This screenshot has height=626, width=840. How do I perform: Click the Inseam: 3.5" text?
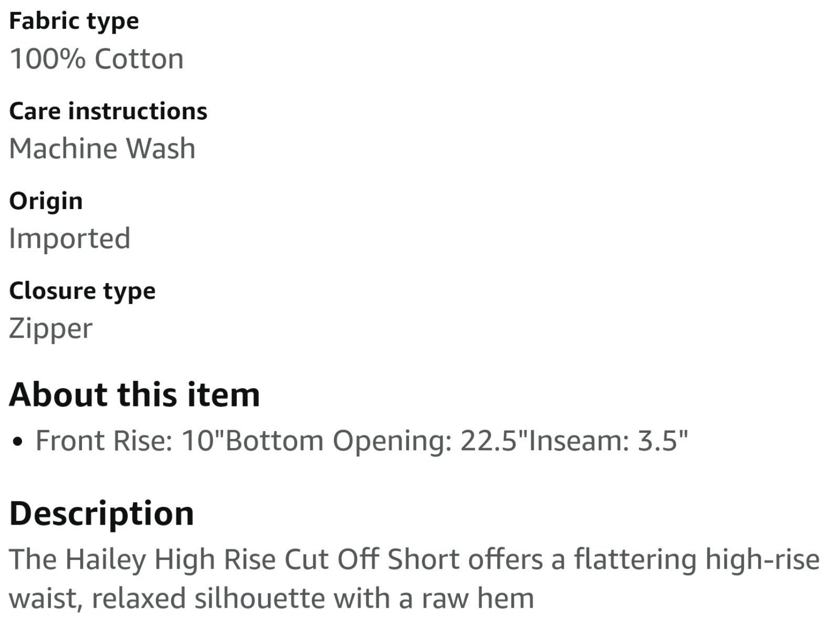[608, 440]
